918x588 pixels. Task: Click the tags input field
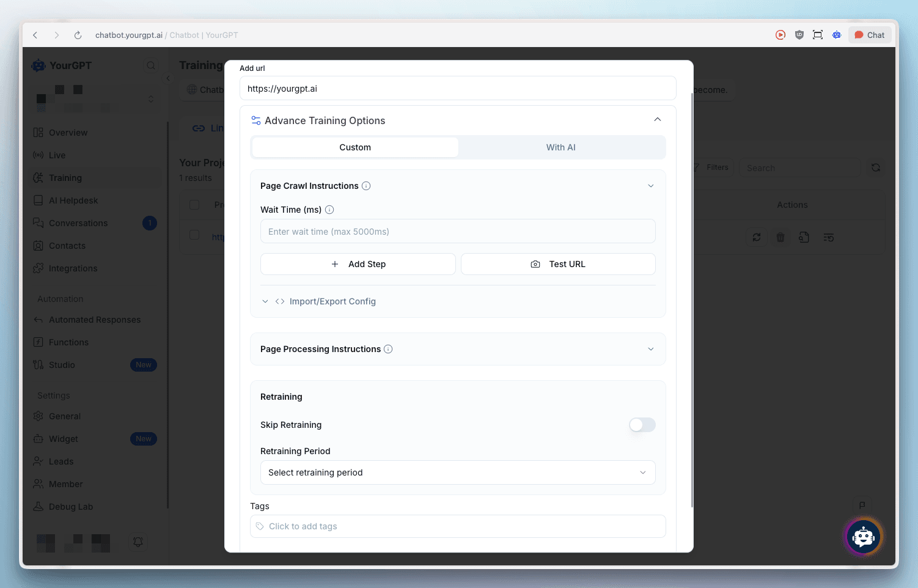tap(457, 526)
